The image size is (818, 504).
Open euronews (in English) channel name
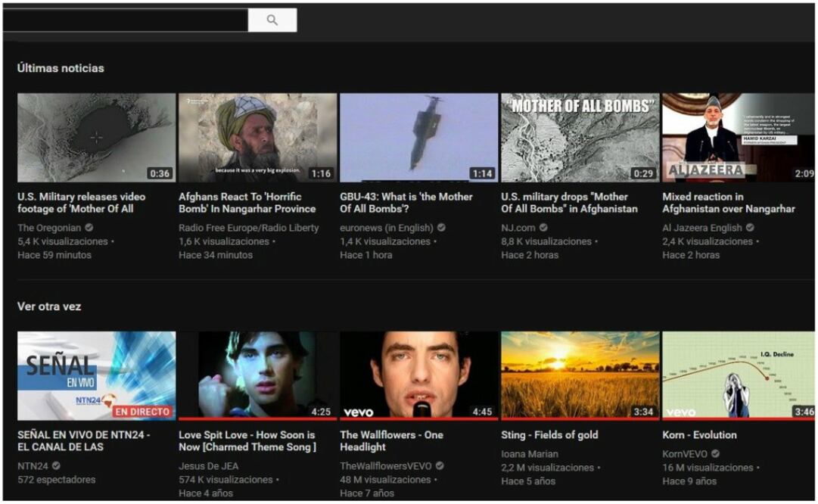386,228
